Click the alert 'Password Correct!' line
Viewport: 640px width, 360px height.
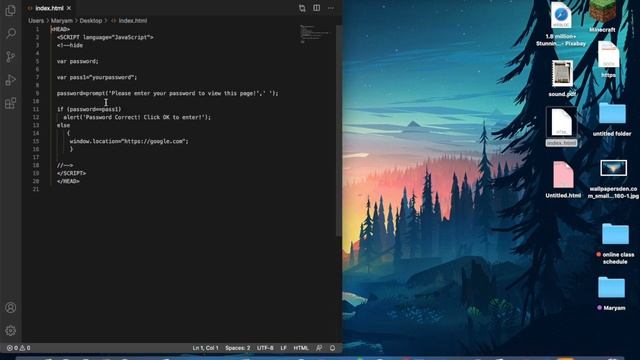pos(137,117)
